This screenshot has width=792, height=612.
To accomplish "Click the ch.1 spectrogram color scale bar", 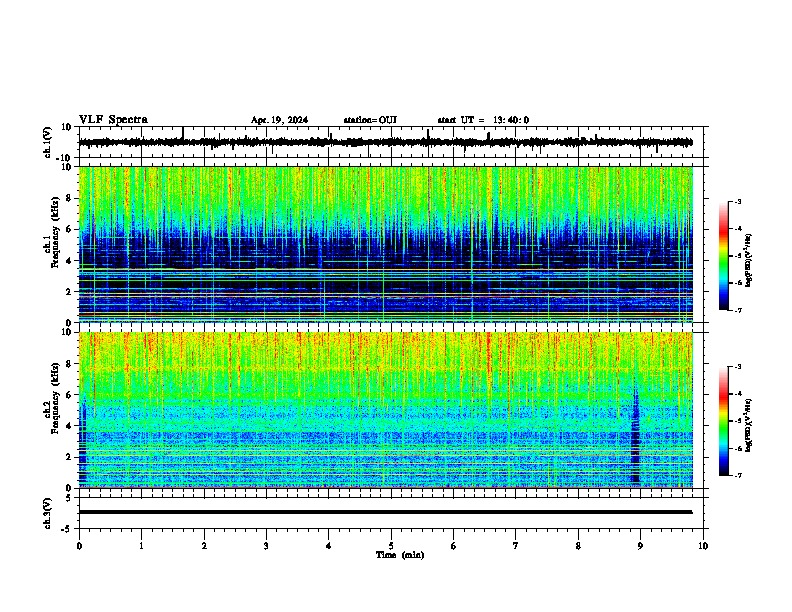I will 724,256.
